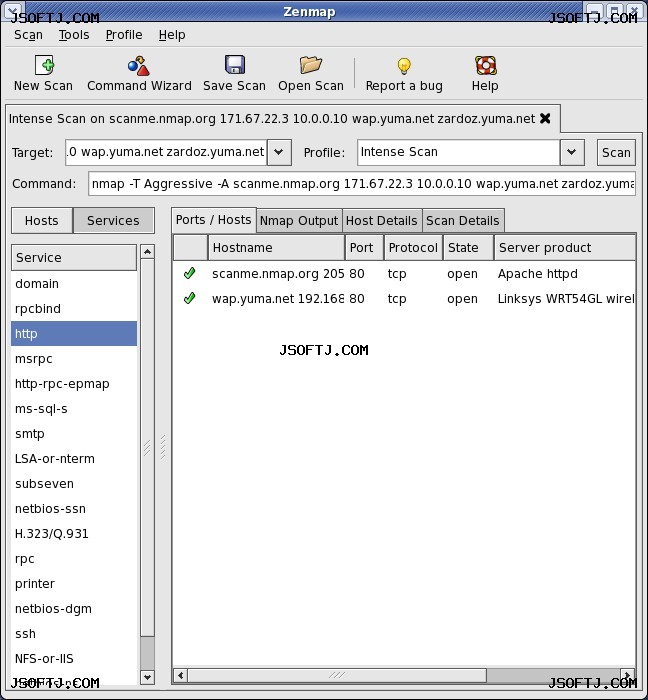Viewport: 648px width, 700px height.
Task: Sort by the Server product column header
Action: click(x=565, y=247)
